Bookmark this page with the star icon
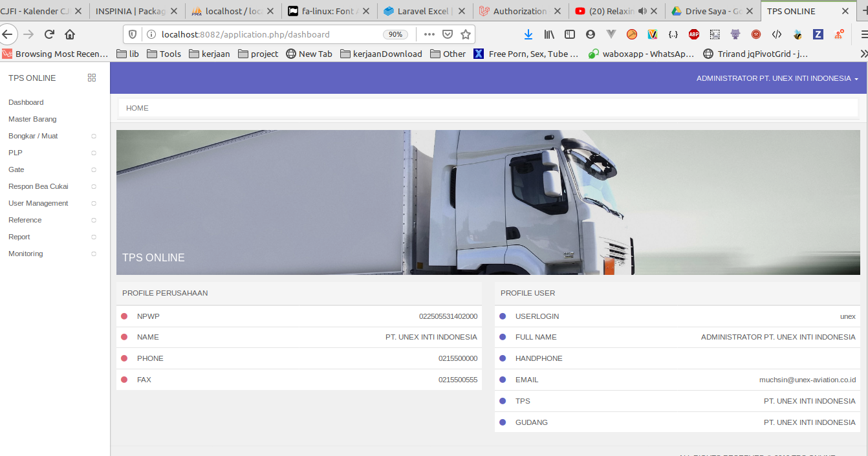 (x=466, y=34)
